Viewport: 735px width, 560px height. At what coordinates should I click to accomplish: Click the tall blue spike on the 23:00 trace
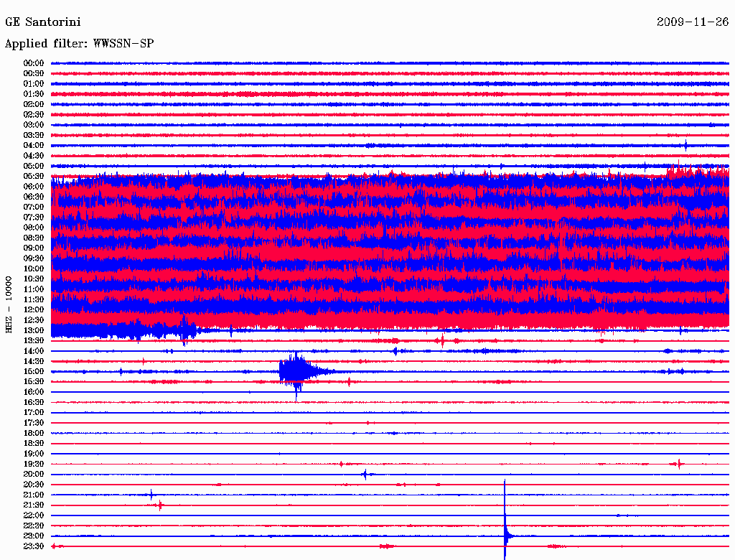505,520
